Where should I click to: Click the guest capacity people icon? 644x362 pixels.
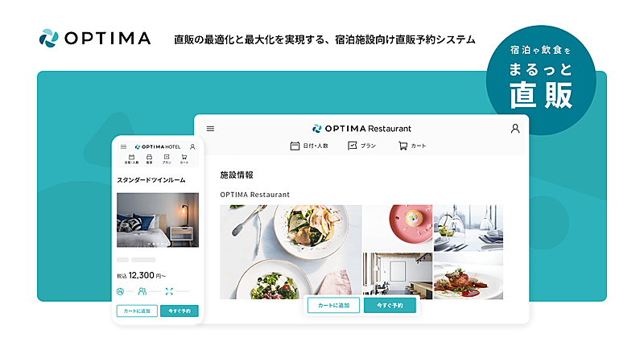pos(142,291)
